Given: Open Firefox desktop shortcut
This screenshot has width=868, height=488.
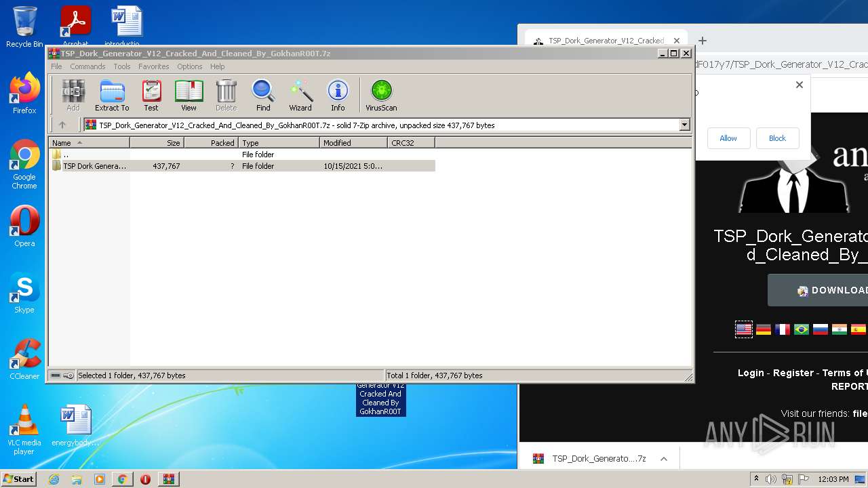Looking at the screenshot, I should 24,94.
